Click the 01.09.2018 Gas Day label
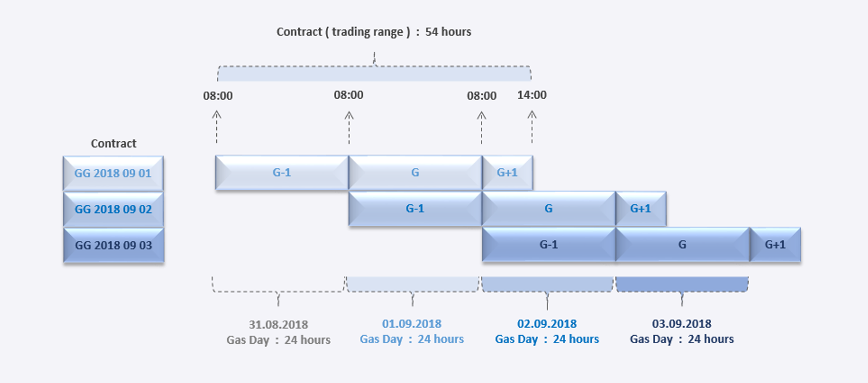The width and height of the screenshot is (868, 383). (412, 331)
